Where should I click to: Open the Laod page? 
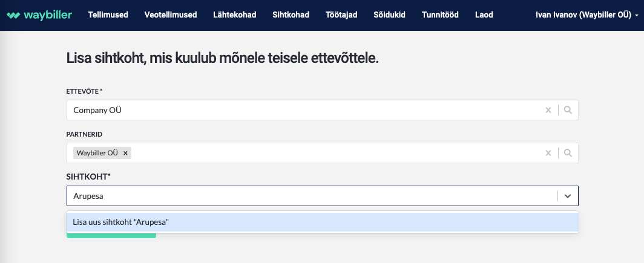(484, 15)
